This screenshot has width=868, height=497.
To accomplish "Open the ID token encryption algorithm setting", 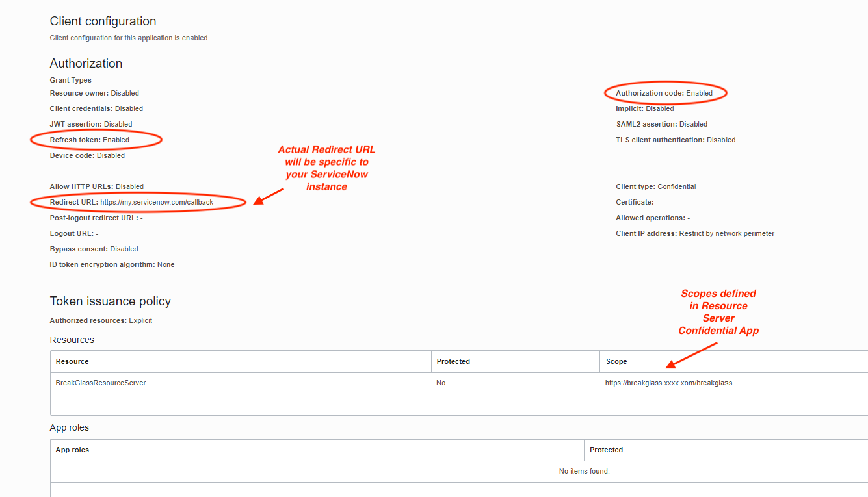I will tap(112, 264).
